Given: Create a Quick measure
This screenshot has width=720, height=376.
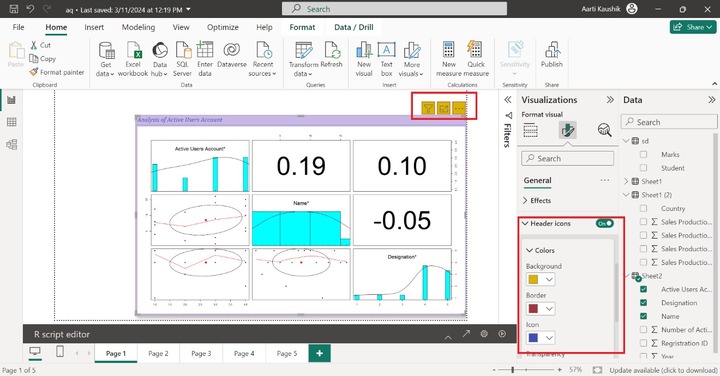Looking at the screenshot, I should click(x=476, y=59).
